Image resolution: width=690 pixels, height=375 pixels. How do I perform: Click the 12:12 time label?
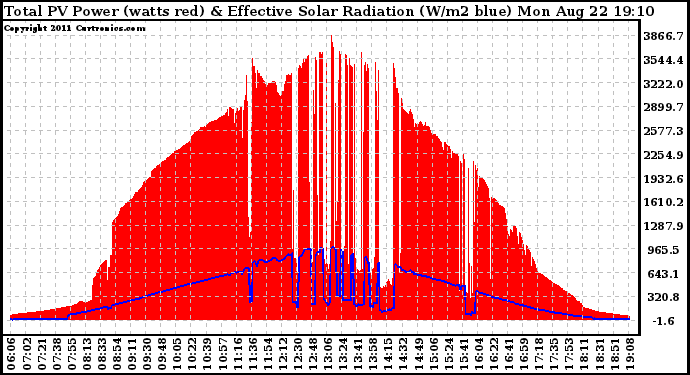[x=282, y=354]
